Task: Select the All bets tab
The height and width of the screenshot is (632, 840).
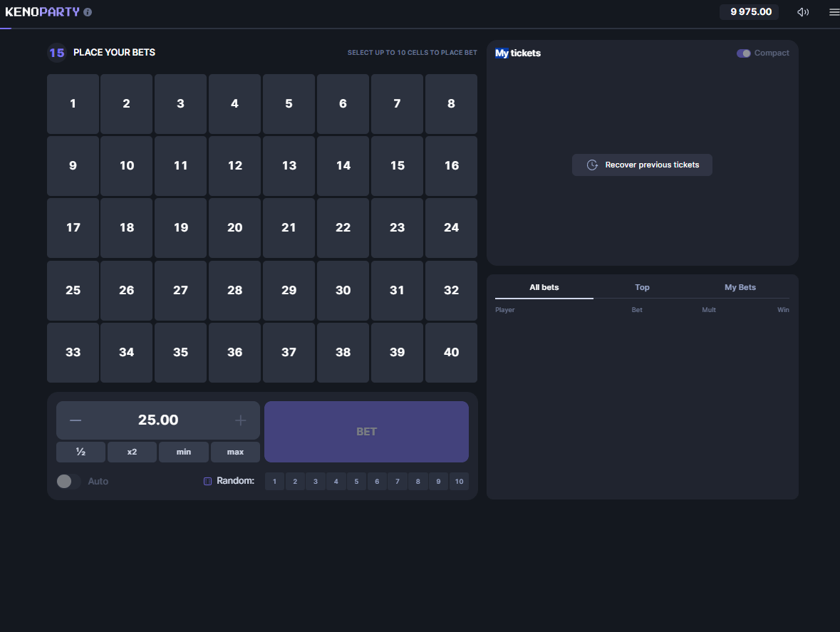Action: click(x=544, y=287)
